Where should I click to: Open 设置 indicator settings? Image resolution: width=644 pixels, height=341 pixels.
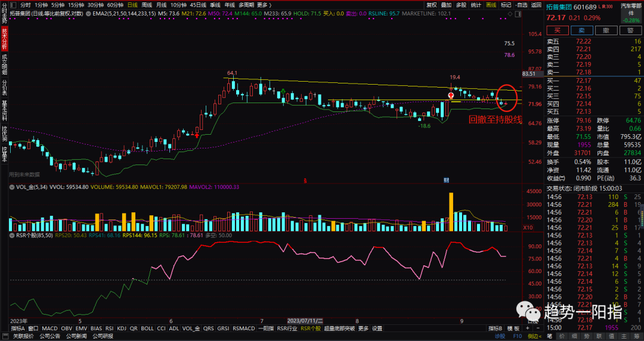pyautogui.click(x=377, y=328)
